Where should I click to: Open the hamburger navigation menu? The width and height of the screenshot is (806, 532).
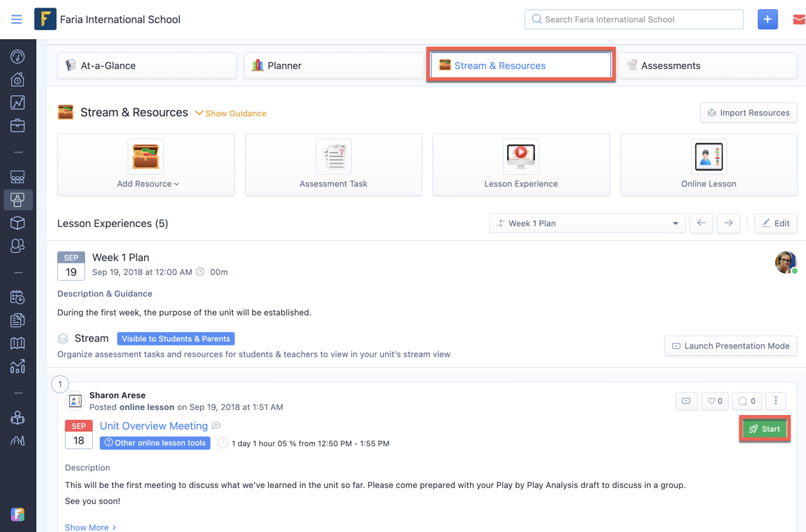click(x=17, y=19)
